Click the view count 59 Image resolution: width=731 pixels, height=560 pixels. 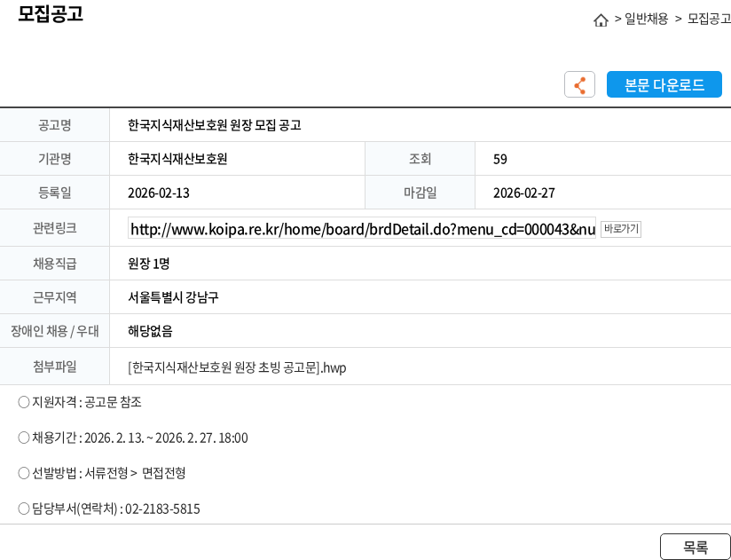[499, 160]
